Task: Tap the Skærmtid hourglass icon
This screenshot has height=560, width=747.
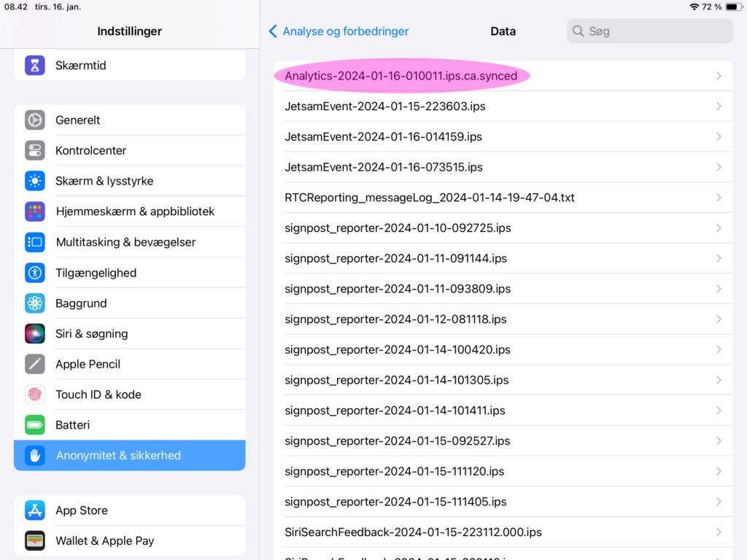Action: [35, 65]
